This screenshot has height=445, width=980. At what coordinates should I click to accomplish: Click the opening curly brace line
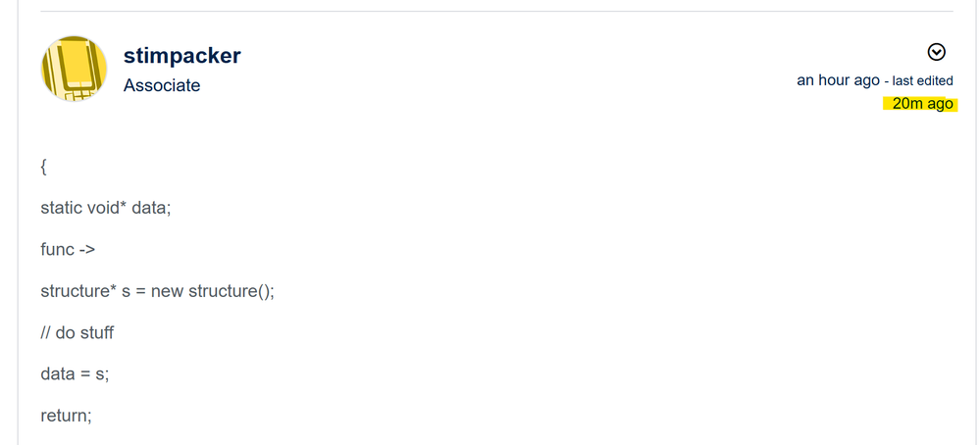click(x=44, y=167)
